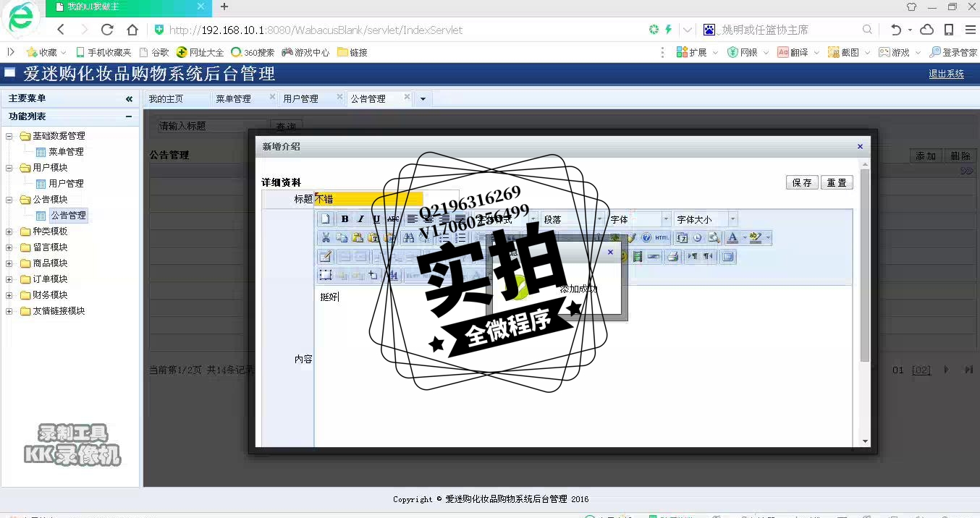Click the 重置 reset button

tap(837, 183)
